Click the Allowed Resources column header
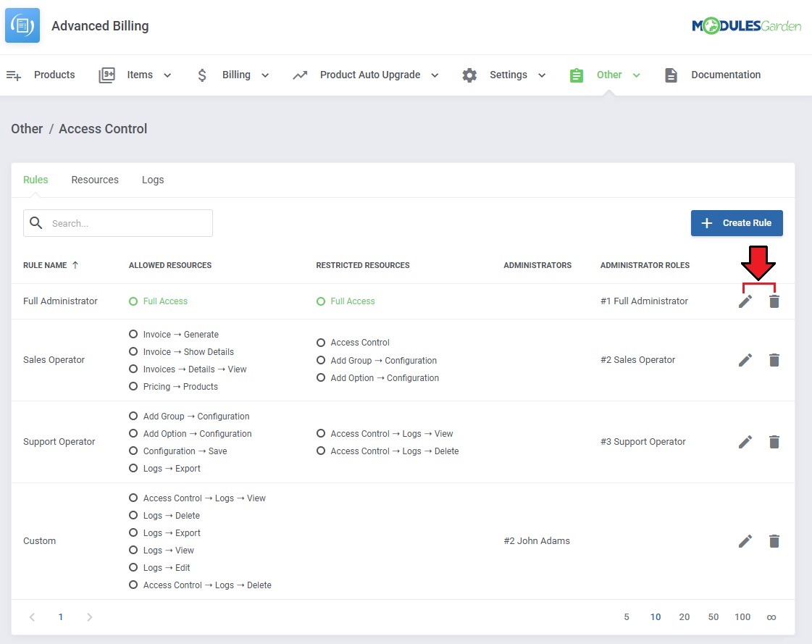 [170, 265]
